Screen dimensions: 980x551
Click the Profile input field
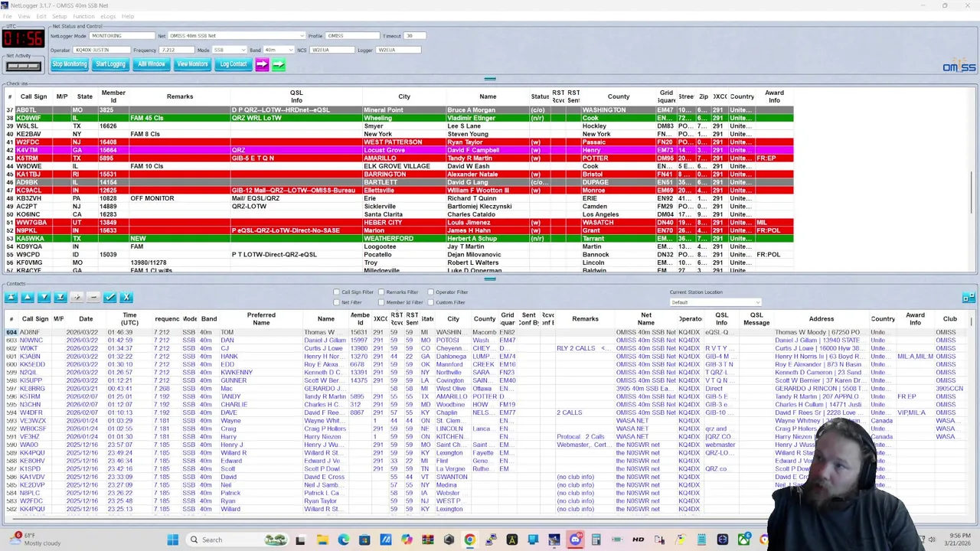click(x=352, y=35)
